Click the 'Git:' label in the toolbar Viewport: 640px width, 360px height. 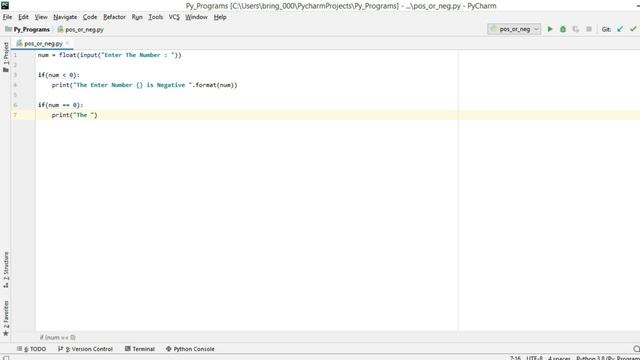click(x=606, y=29)
